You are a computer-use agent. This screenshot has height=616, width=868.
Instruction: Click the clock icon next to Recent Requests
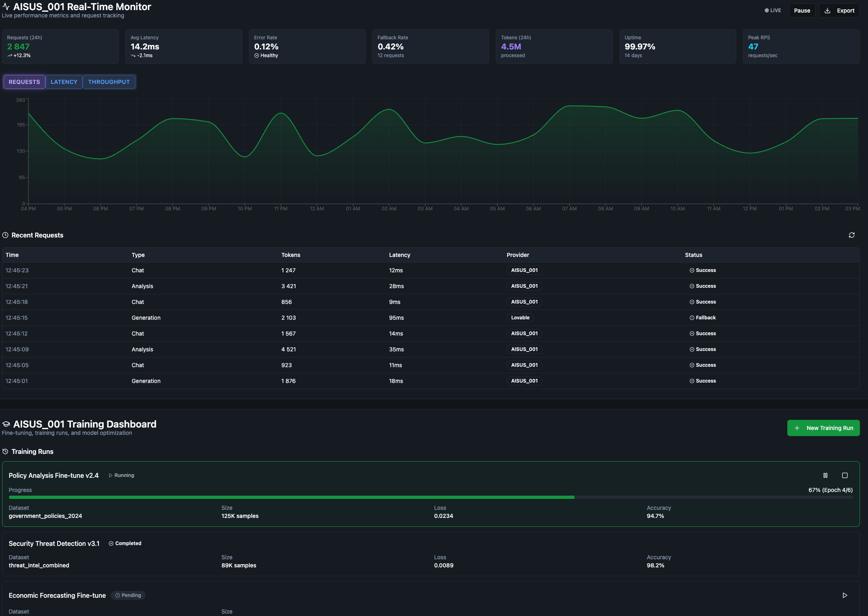(5, 235)
